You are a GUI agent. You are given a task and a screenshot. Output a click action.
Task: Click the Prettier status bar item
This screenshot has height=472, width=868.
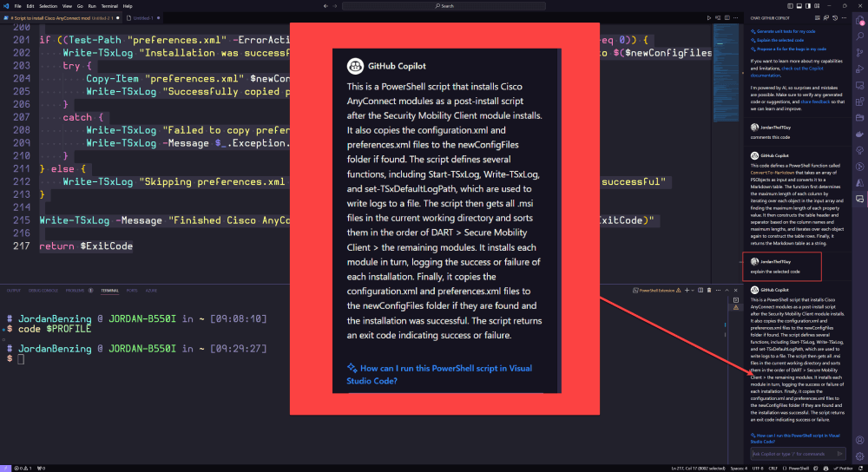tap(845, 469)
